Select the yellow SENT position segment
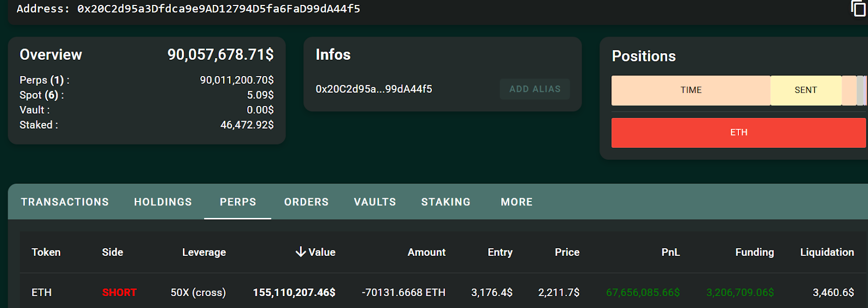 click(x=806, y=90)
